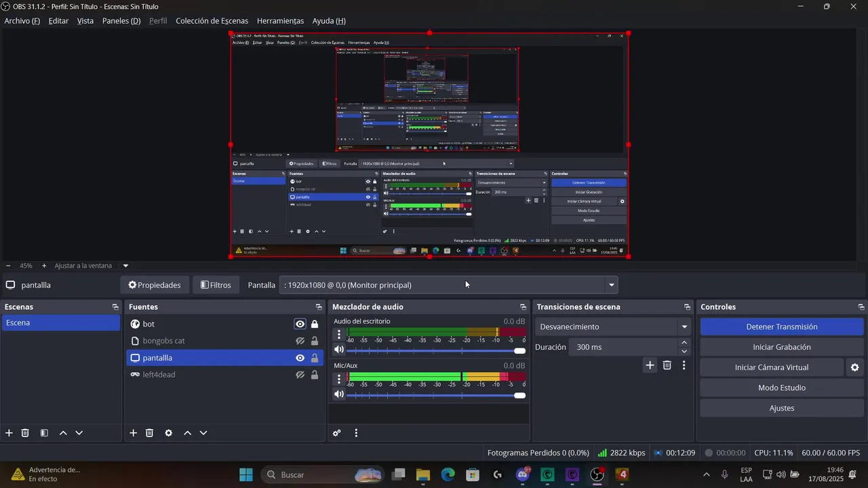Image resolution: width=868 pixels, height=488 pixels.
Task: Click Detener Transmisión button
Action: tap(782, 327)
